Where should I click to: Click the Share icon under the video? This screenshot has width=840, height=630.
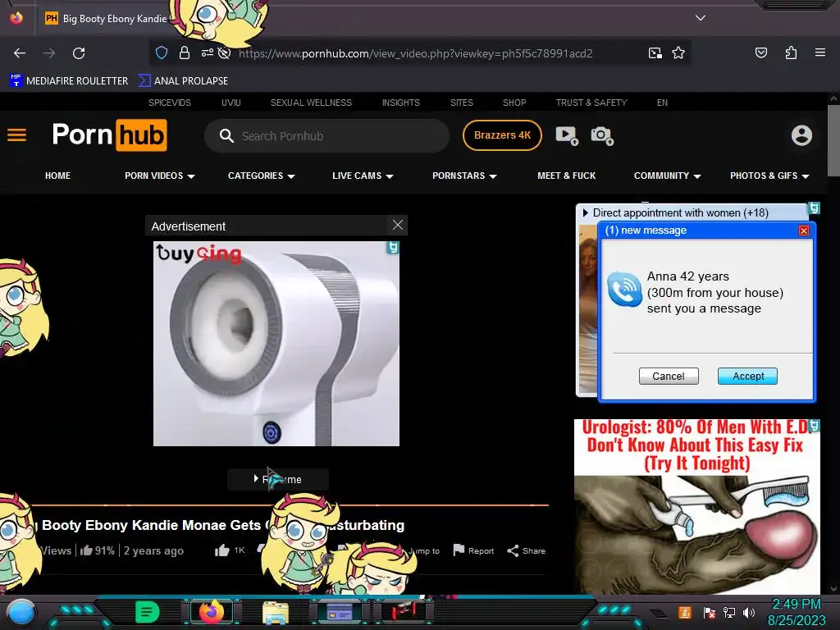[513, 550]
